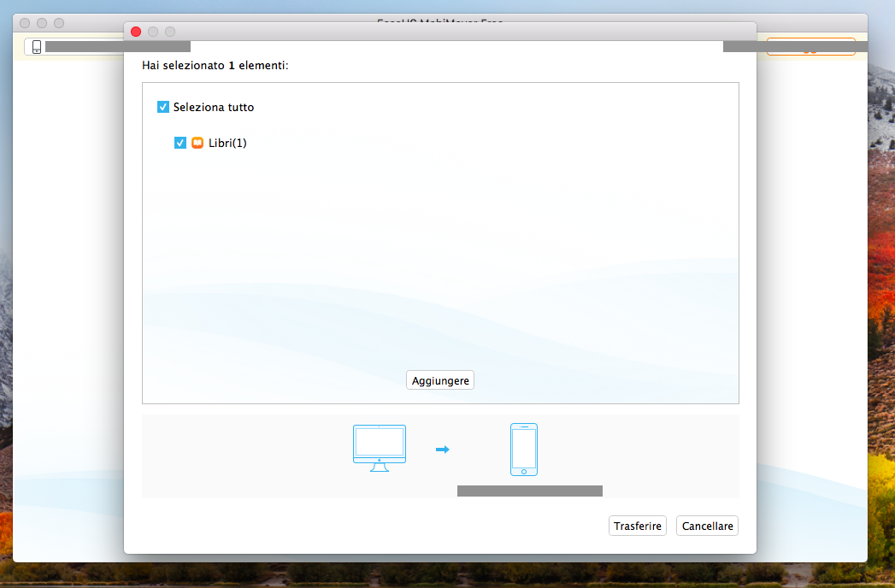The height and width of the screenshot is (588, 895).
Task: Uncheck the Seleziona tutto checkbox
Action: click(x=163, y=108)
